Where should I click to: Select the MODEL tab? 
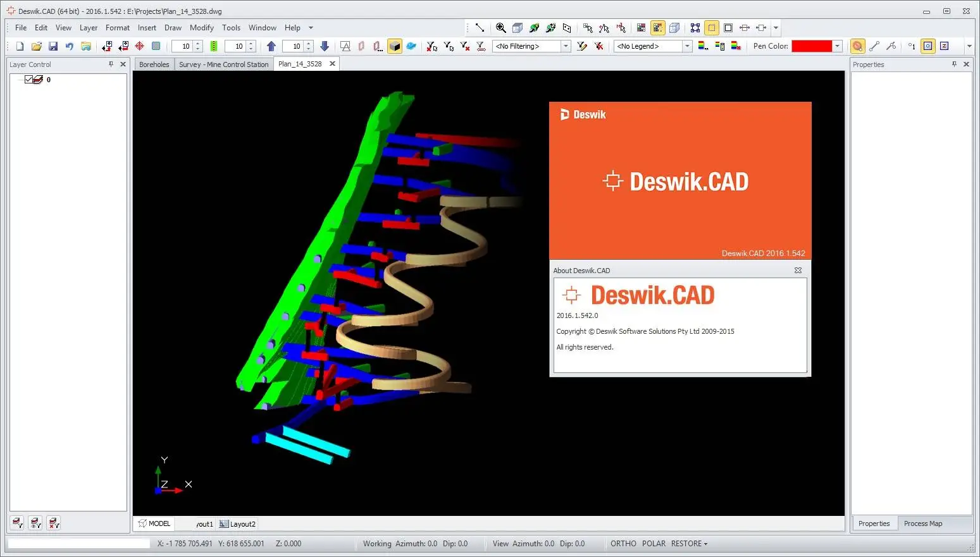[x=154, y=523]
